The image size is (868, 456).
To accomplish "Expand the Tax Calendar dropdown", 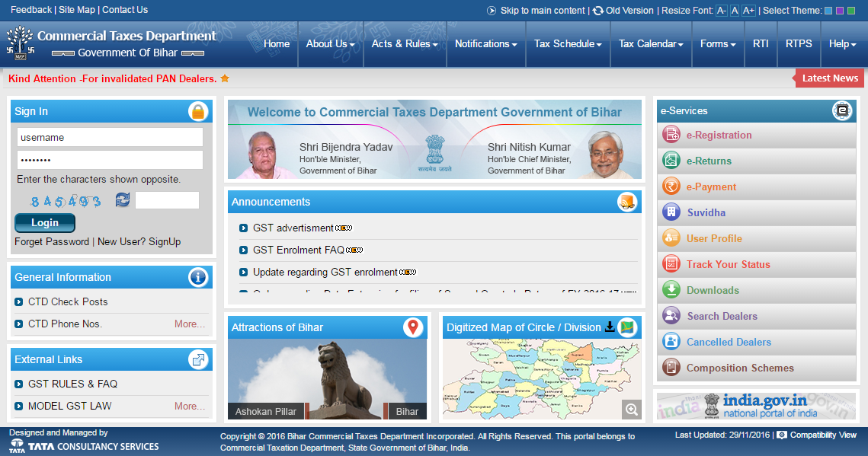I will pyautogui.click(x=650, y=44).
